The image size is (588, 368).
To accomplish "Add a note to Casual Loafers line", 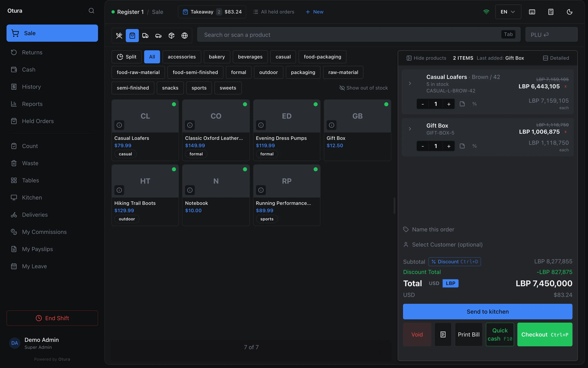I will tap(462, 104).
